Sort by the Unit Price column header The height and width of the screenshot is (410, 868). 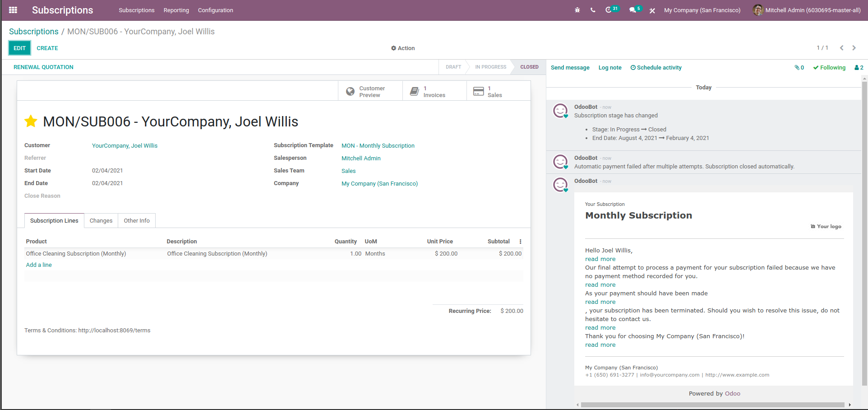pos(440,242)
